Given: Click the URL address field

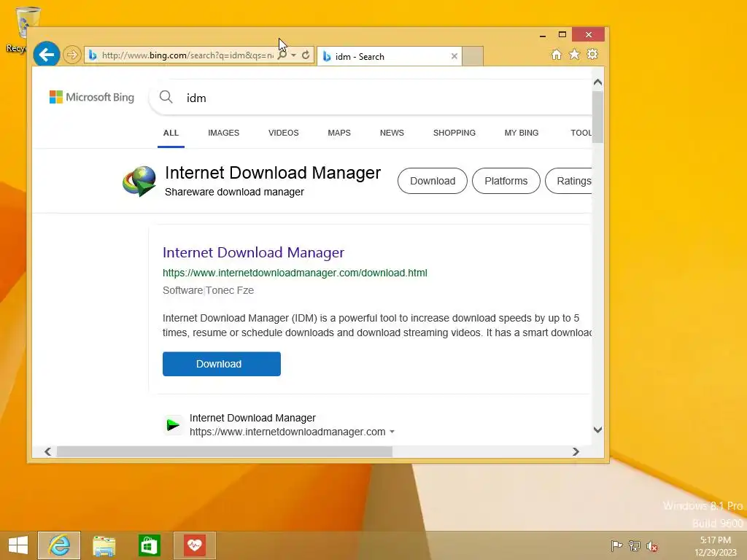Looking at the screenshot, I should (x=187, y=55).
